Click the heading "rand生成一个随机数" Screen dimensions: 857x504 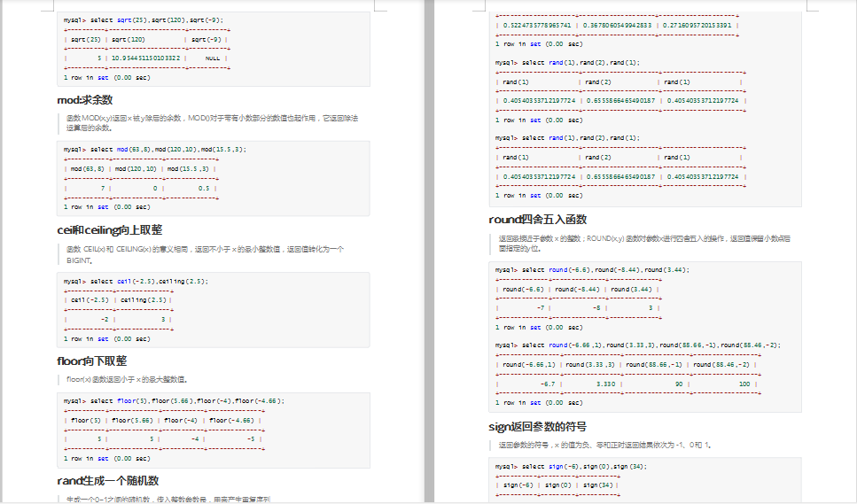107,480
